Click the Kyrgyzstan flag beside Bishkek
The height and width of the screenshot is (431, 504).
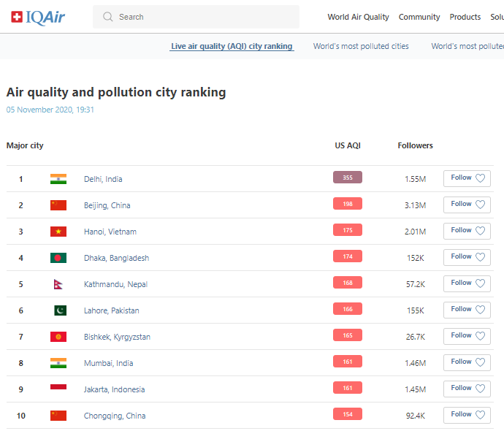pos(58,337)
